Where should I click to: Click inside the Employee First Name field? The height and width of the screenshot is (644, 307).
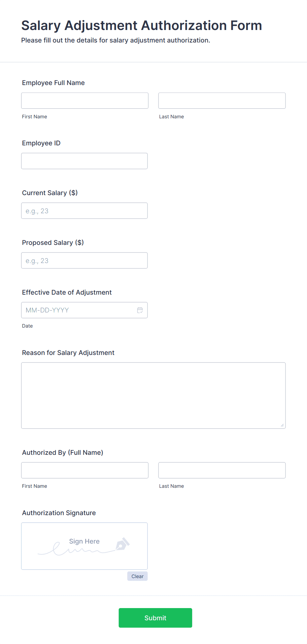[x=85, y=100]
